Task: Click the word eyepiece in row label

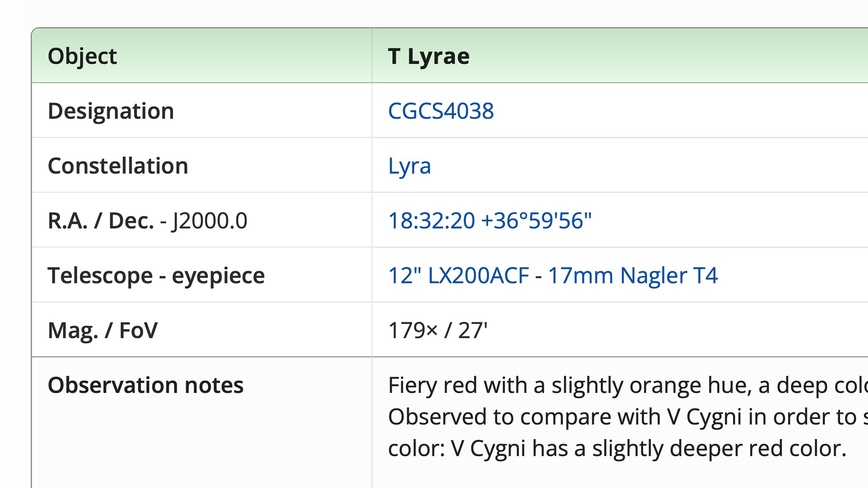Action: (x=218, y=276)
